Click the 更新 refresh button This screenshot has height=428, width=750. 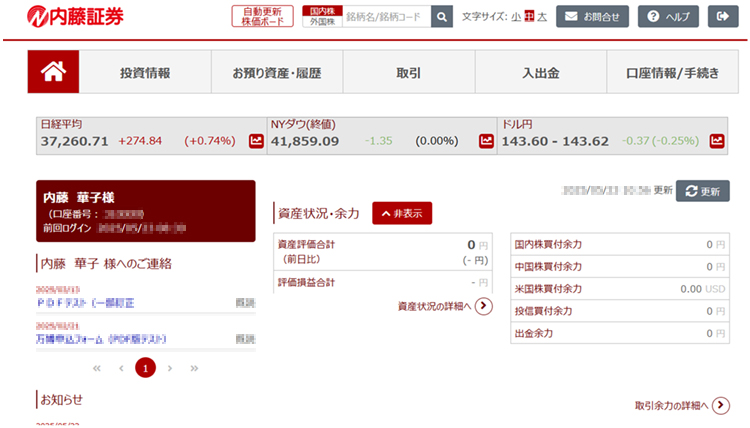click(x=702, y=191)
